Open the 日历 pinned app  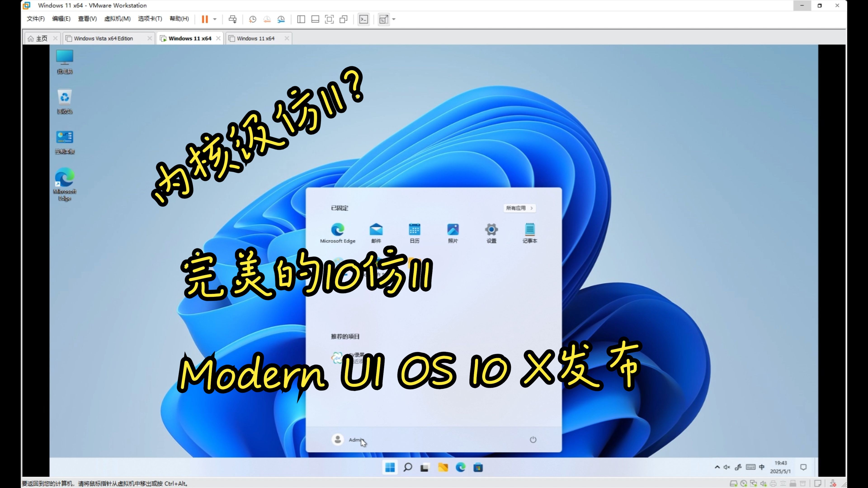coord(415,233)
